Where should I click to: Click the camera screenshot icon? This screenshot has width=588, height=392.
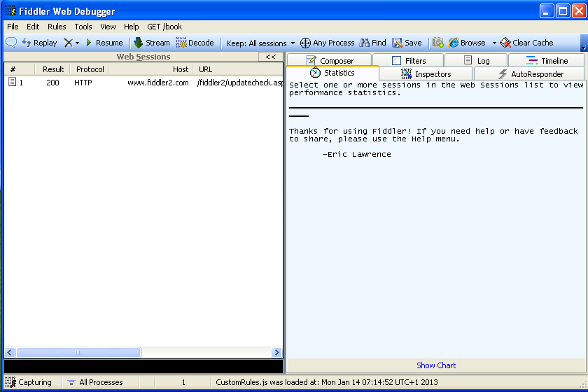click(x=437, y=43)
